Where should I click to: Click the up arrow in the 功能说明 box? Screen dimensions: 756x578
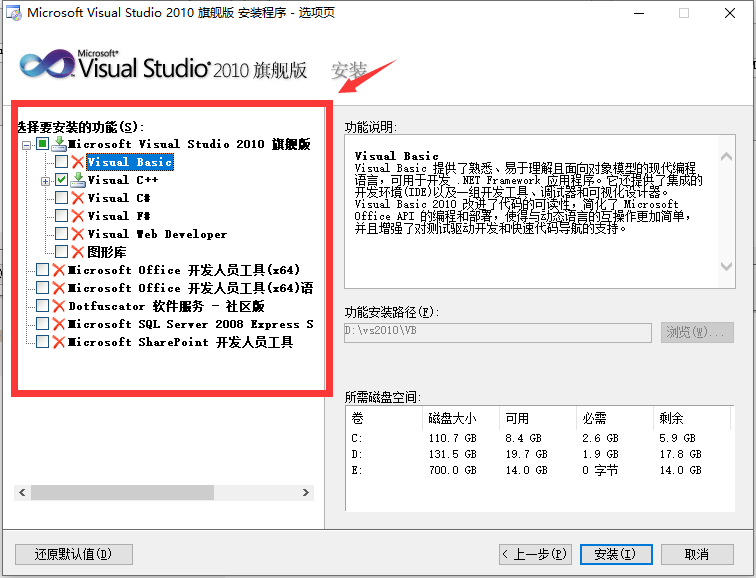(x=726, y=157)
